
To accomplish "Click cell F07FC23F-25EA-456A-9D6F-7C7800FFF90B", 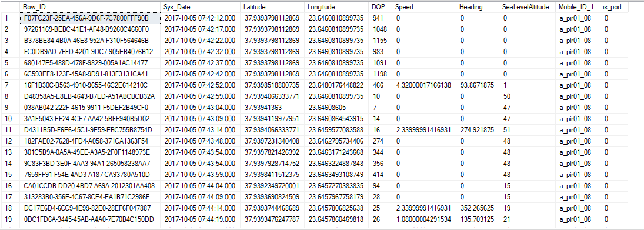I will point(90,18).
